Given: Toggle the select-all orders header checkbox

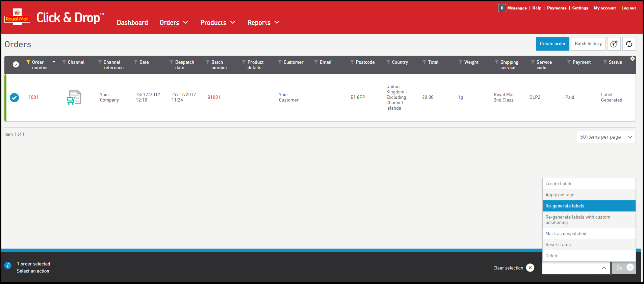Looking at the screenshot, I should click(16, 64).
